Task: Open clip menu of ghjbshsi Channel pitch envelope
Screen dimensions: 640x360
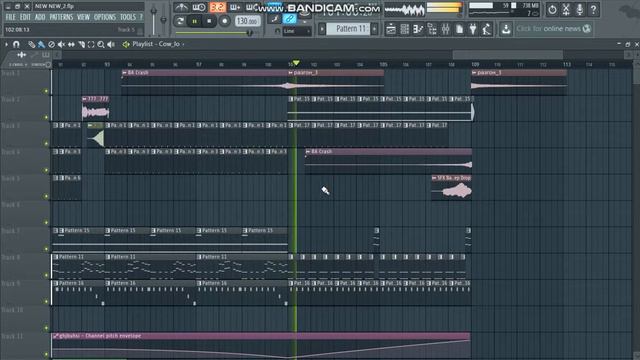Action: click(x=56, y=336)
